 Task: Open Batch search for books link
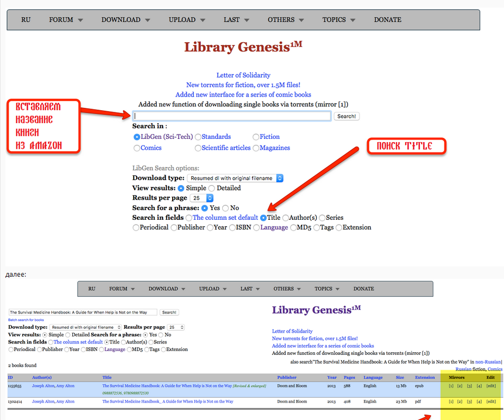click(26, 320)
